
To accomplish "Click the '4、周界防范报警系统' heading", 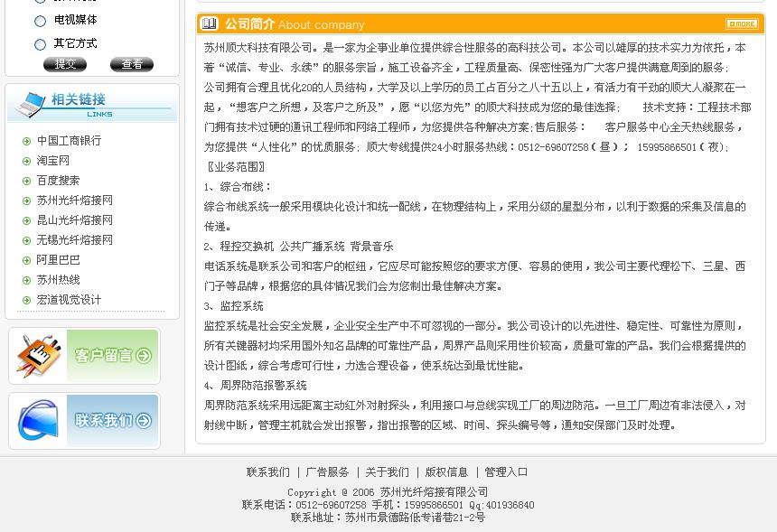I will coord(255,386).
